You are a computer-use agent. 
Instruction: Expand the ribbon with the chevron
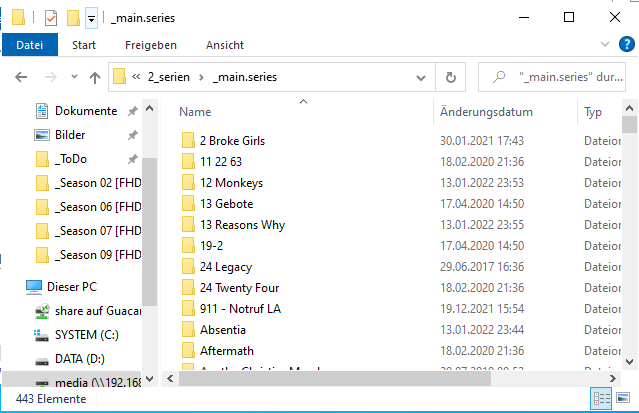(605, 44)
